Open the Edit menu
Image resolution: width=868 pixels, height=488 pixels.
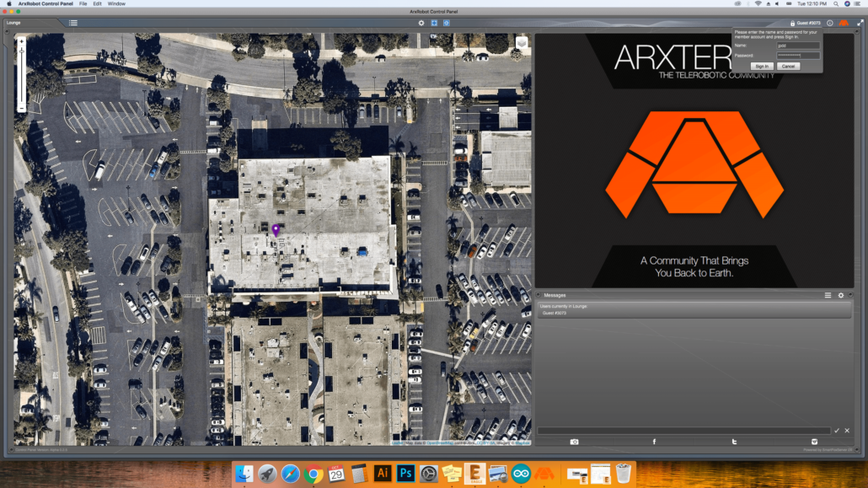coord(98,4)
